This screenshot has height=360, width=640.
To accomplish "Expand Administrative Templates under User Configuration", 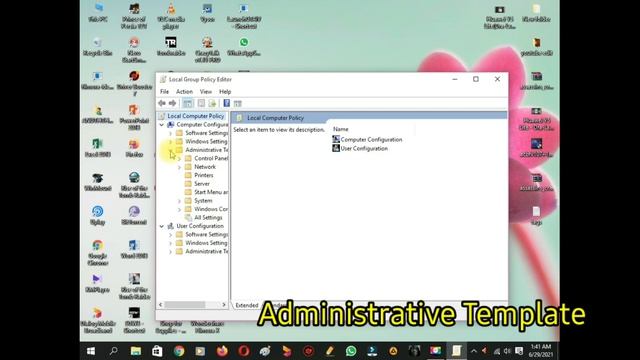I will [x=171, y=251].
